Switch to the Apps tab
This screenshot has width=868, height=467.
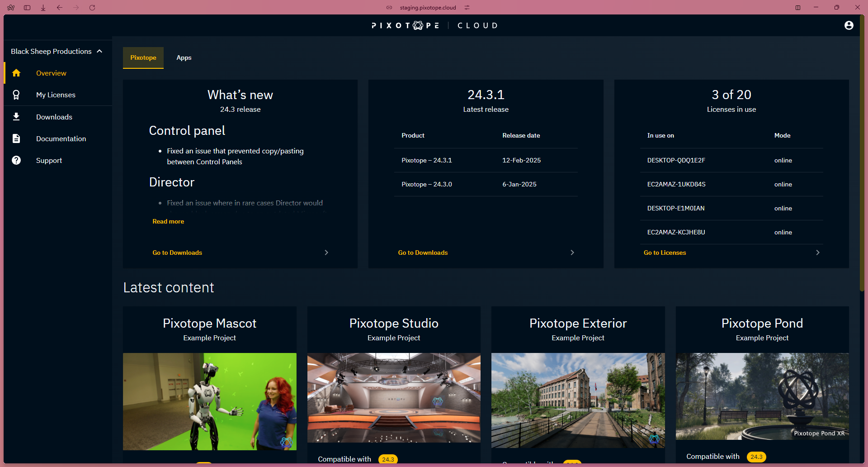click(184, 57)
